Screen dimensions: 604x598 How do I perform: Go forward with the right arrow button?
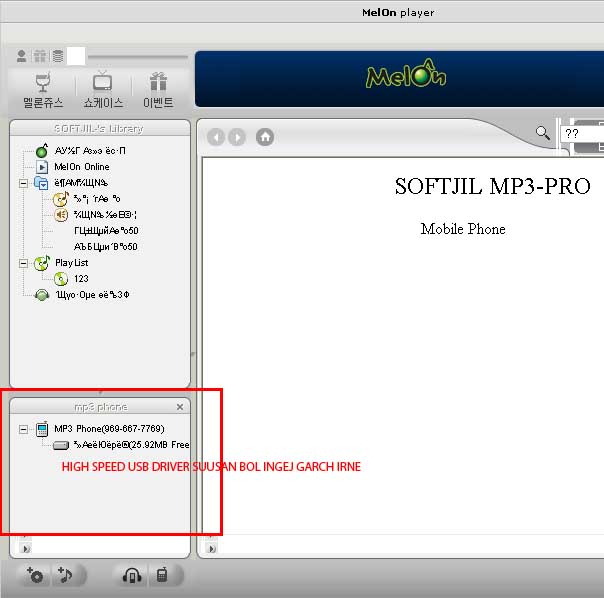237,137
